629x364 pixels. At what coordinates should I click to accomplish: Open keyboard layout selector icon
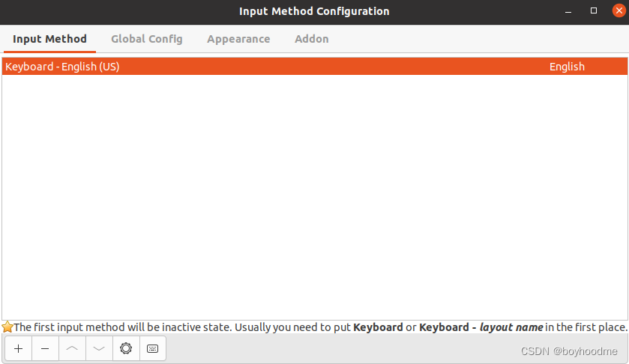coord(153,349)
